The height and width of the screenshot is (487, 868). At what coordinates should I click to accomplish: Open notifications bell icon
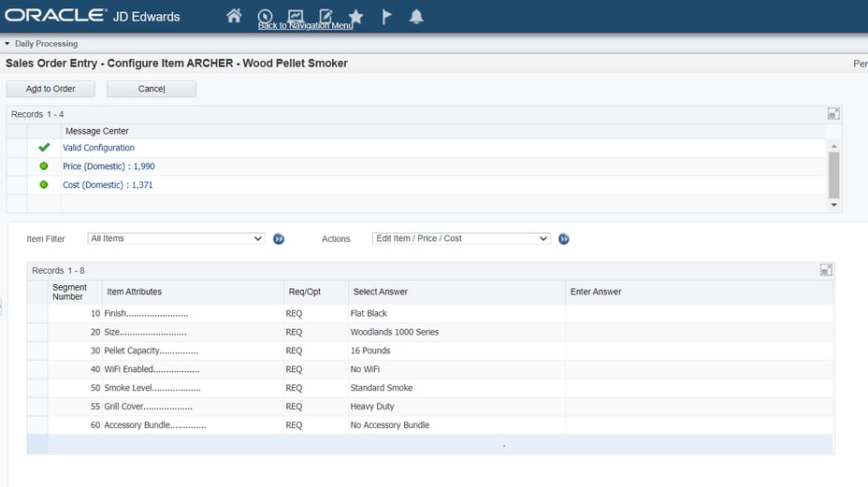[x=417, y=16]
